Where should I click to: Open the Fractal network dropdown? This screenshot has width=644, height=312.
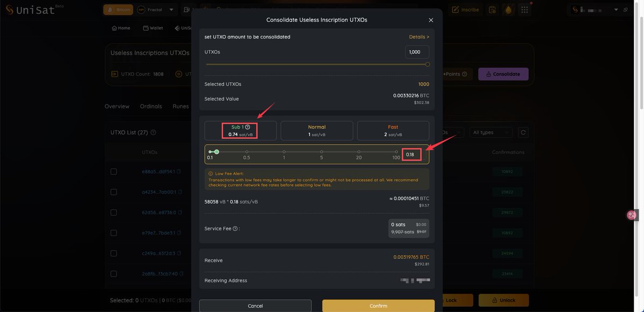tap(156, 10)
